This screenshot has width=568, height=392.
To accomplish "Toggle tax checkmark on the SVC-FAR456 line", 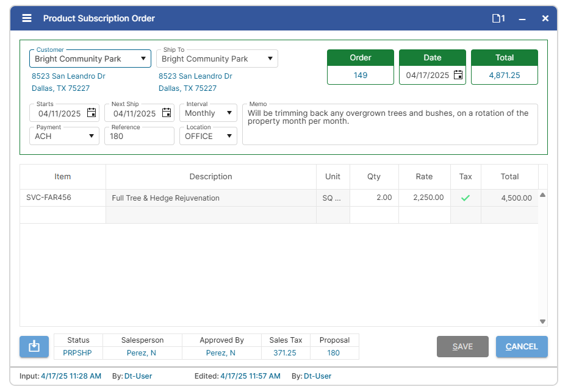I will point(466,198).
